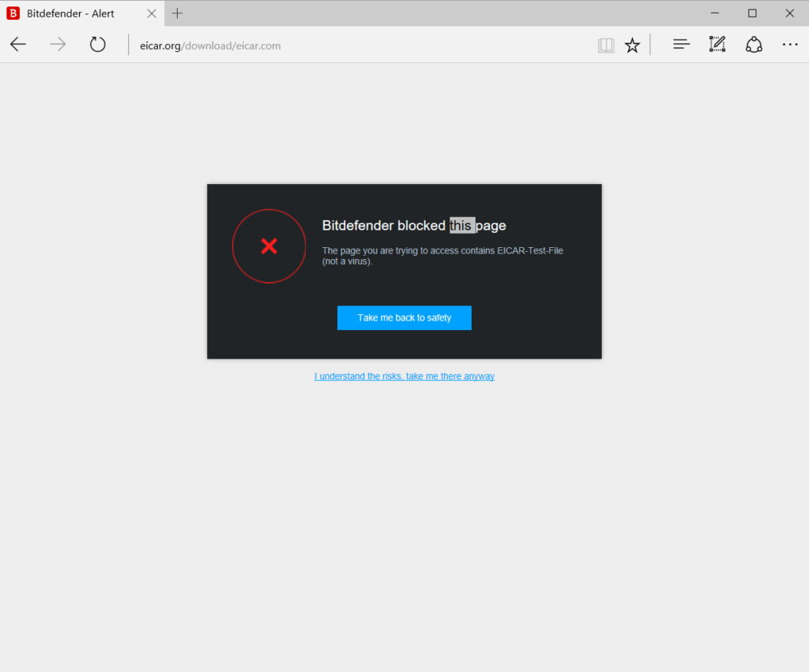Start a Web Note on this page
The height and width of the screenshot is (672, 809).
(x=717, y=44)
